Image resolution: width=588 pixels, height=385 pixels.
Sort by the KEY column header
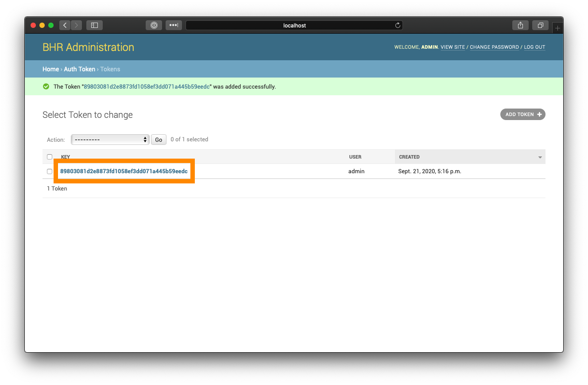(x=66, y=157)
